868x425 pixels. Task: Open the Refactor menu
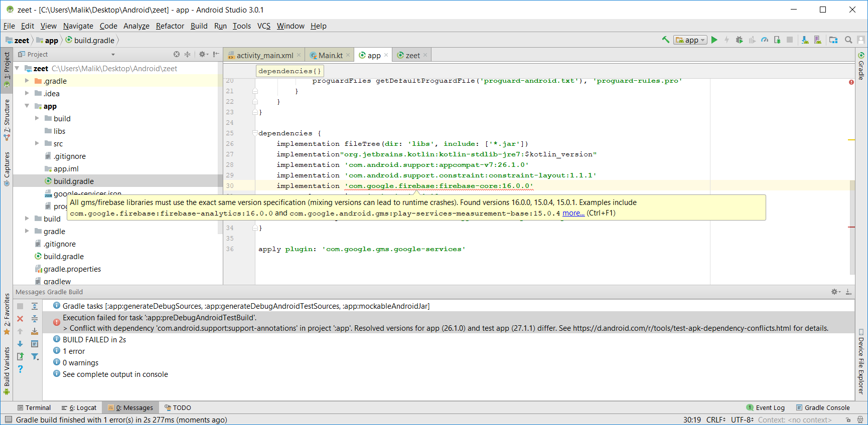(x=170, y=26)
